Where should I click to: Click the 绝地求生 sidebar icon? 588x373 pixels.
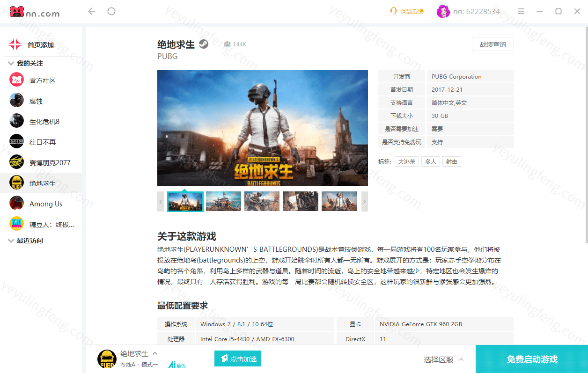pyautogui.click(x=16, y=183)
